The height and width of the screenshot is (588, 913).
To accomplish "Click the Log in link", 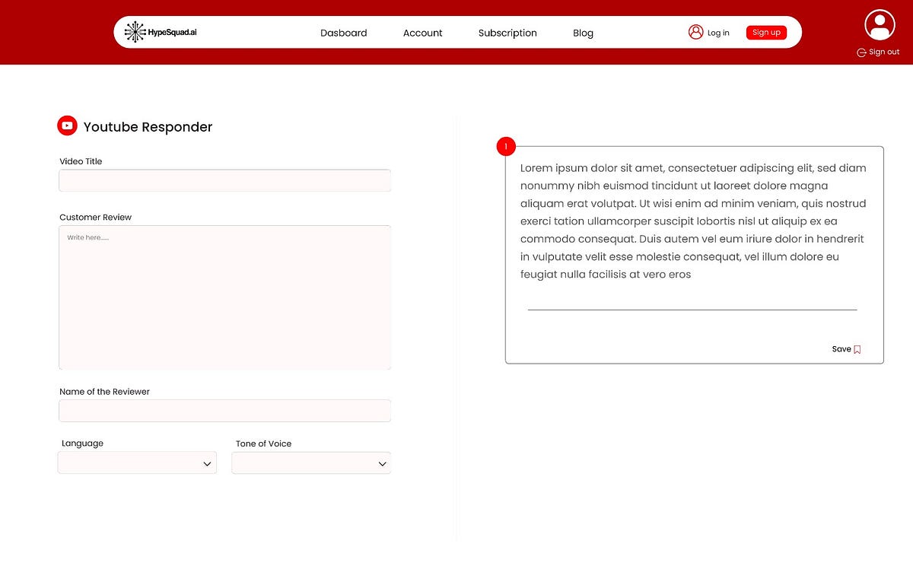I will [717, 32].
